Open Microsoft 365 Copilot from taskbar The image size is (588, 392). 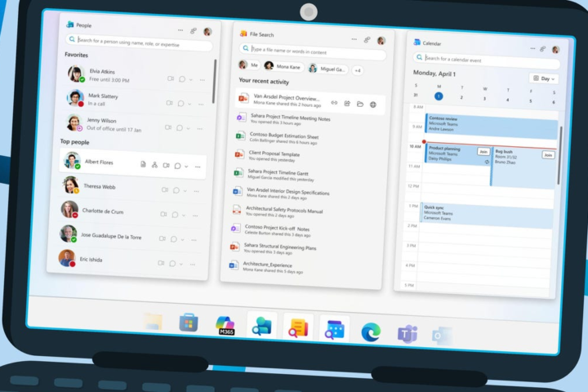click(x=225, y=325)
